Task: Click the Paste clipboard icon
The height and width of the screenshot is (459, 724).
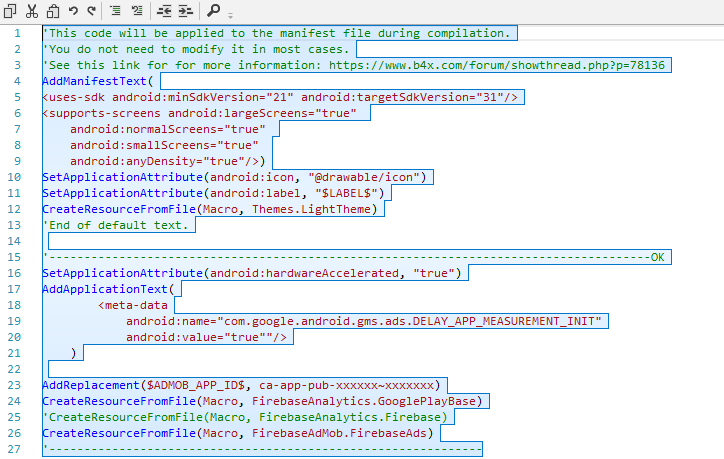Action: [53, 10]
